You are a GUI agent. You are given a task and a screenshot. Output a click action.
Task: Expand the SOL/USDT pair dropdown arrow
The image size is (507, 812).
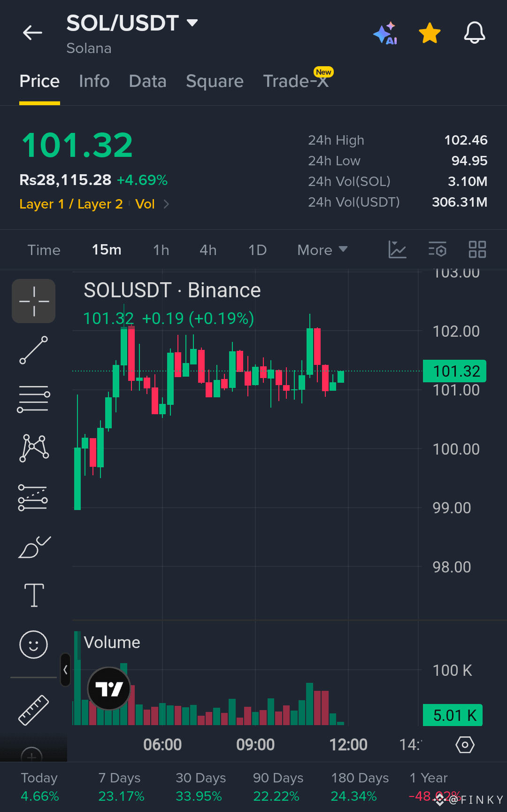tap(192, 23)
